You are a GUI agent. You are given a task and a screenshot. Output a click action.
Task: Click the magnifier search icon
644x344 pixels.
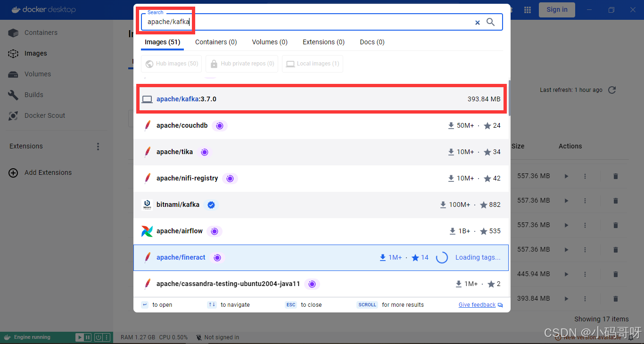[490, 22]
